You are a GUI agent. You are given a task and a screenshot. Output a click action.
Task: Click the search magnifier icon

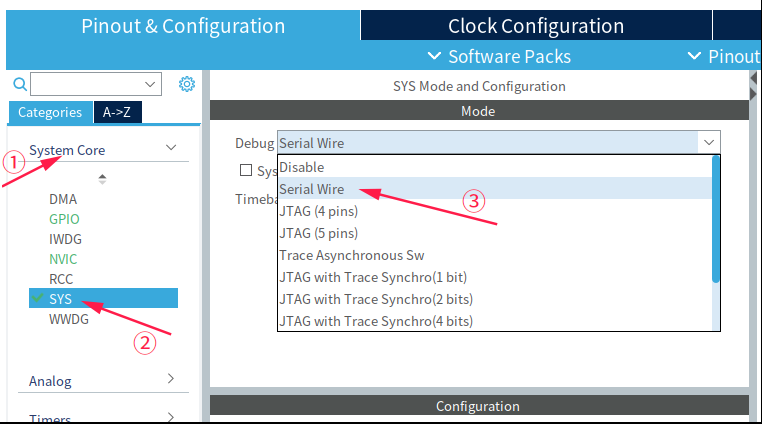[x=19, y=84]
